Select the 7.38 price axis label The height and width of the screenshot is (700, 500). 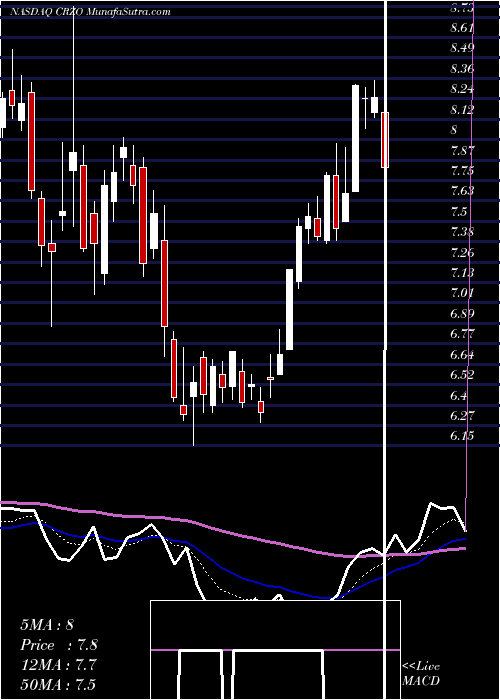462,232
